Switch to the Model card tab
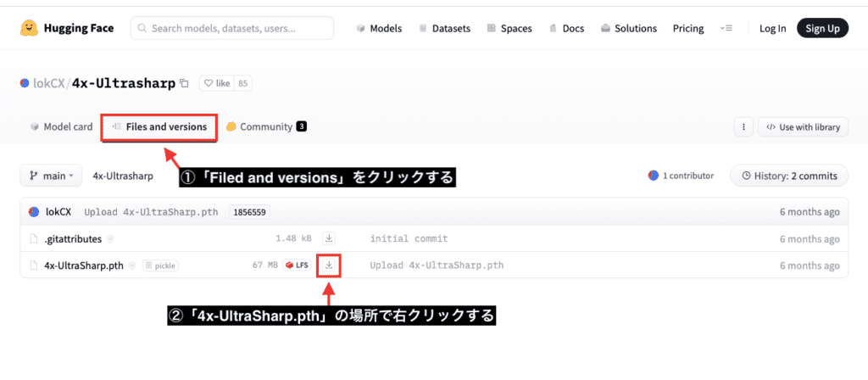 click(61, 127)
